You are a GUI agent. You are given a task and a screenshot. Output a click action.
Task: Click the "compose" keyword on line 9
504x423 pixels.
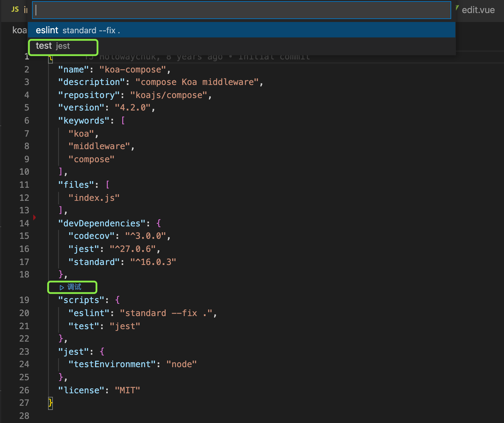coord(91,159)
